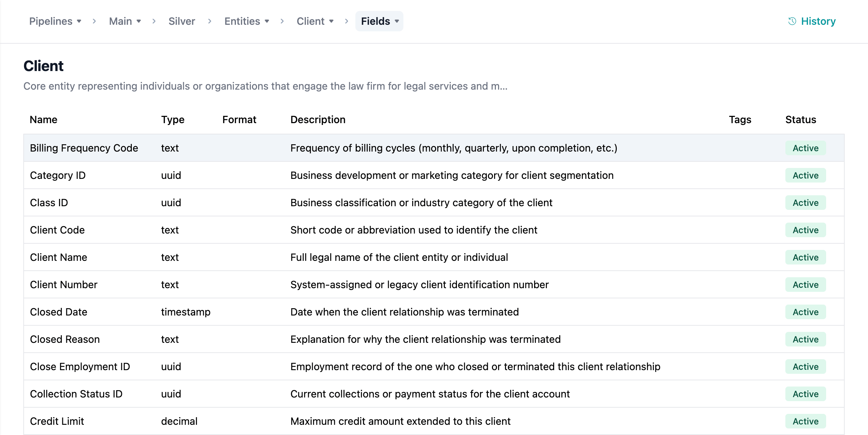Click the Description column header
Screen dimensions: 868x435
(x=318, y=119)
